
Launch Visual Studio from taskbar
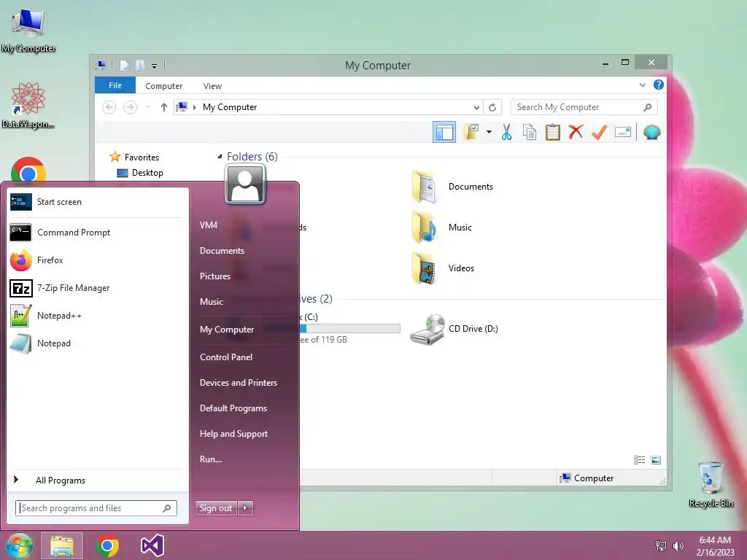[152, 545]
